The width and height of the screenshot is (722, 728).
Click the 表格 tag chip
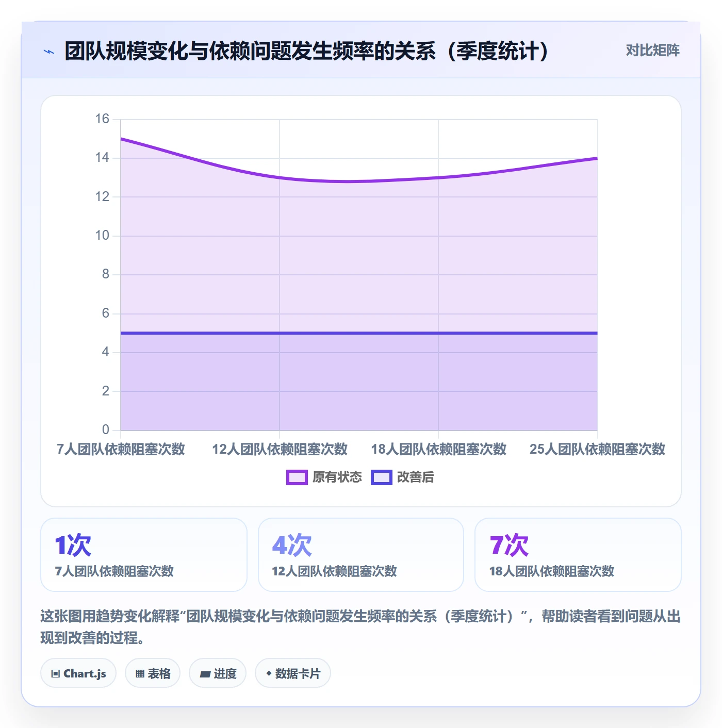153,673
